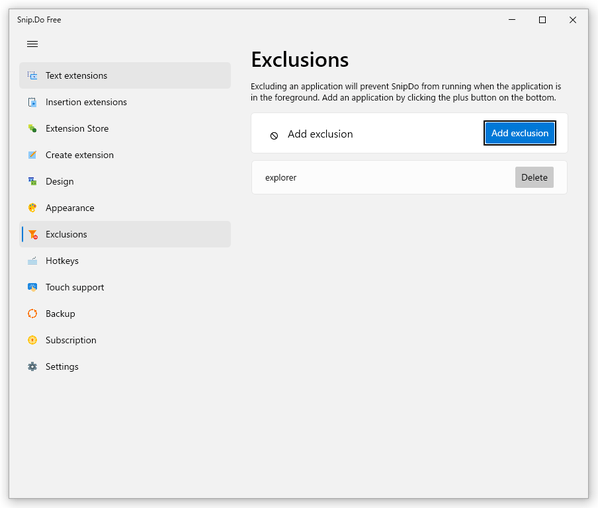
Task: Close the Snip.Do window
Action: (573, 20)
